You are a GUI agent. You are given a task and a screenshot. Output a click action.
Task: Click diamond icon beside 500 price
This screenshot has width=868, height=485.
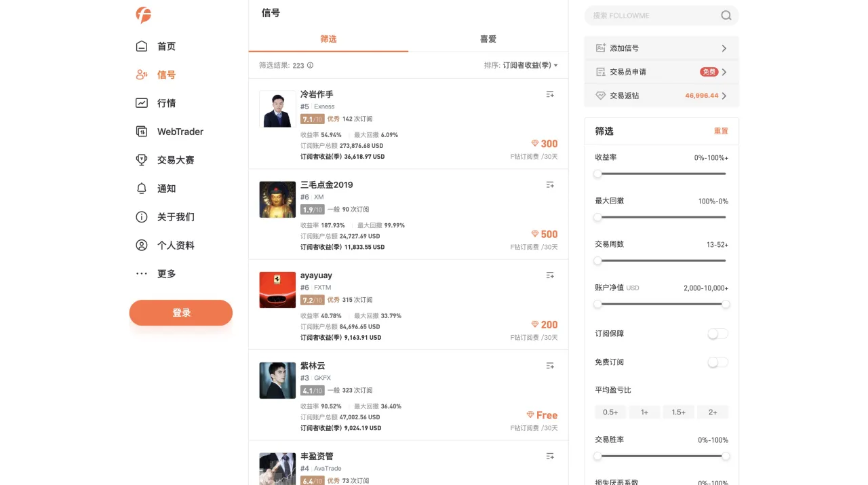(535, 234)
